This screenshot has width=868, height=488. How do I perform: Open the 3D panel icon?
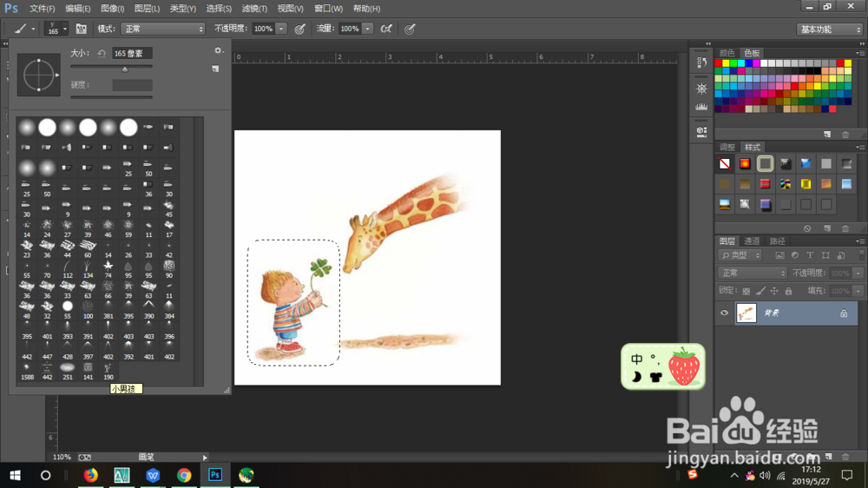[701, 132]
